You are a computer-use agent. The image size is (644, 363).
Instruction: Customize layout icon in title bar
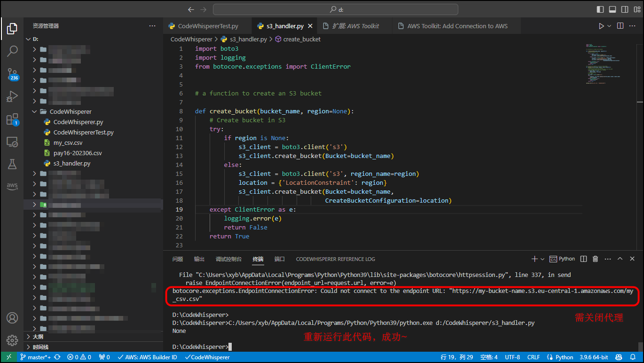[637, 9]
